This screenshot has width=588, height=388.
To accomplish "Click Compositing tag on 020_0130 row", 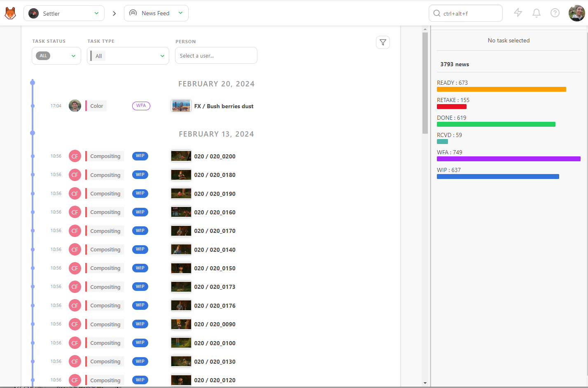I will 105,361.
